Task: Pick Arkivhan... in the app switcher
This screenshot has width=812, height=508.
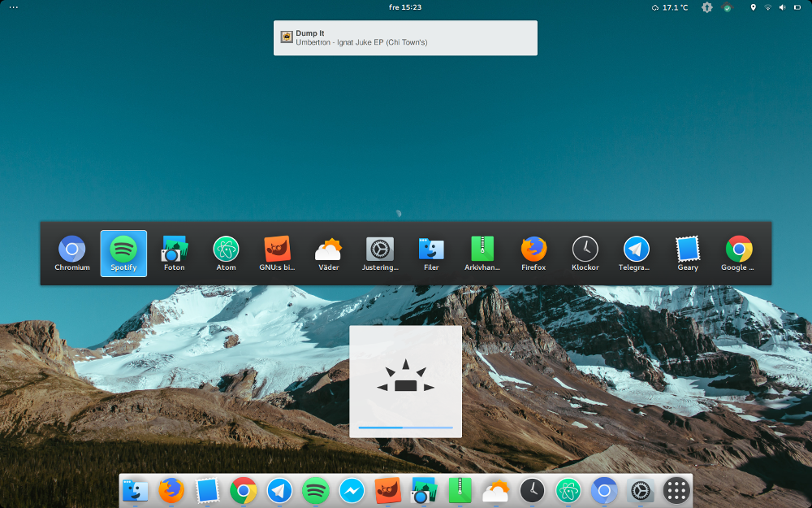Action: [482, 254]
